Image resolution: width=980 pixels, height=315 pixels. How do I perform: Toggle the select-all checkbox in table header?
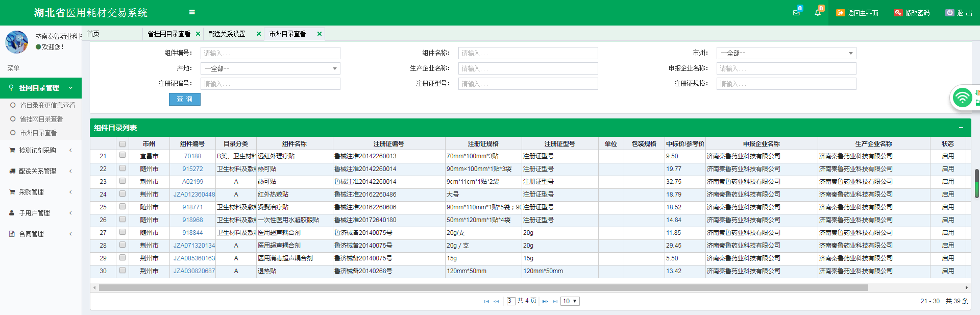(122, 144)
